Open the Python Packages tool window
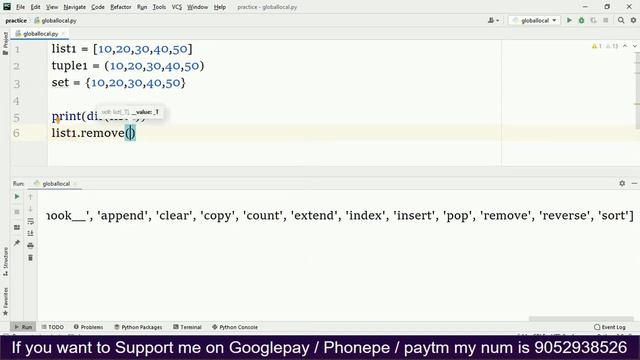The image size is (640, 360). pos(138,327)
